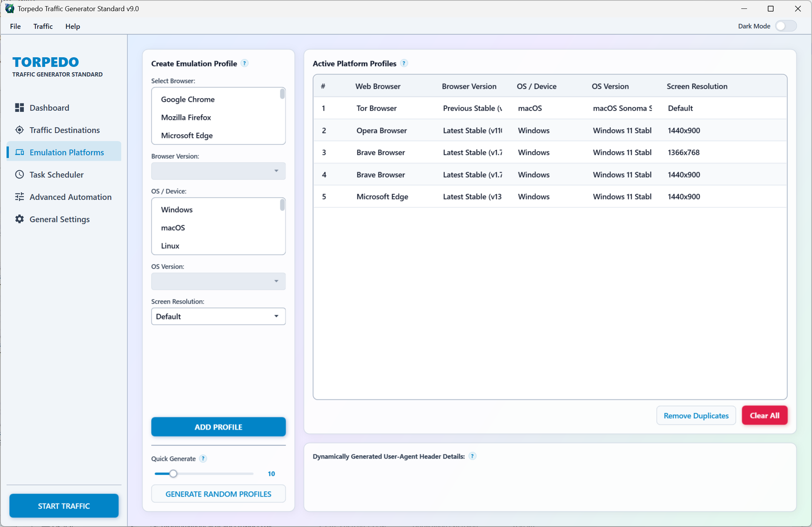Go to Traffic Destinations section
Image resolution: width=812 pixels, height=527 pixels.
pyautogui.click(x=64, y=130)
